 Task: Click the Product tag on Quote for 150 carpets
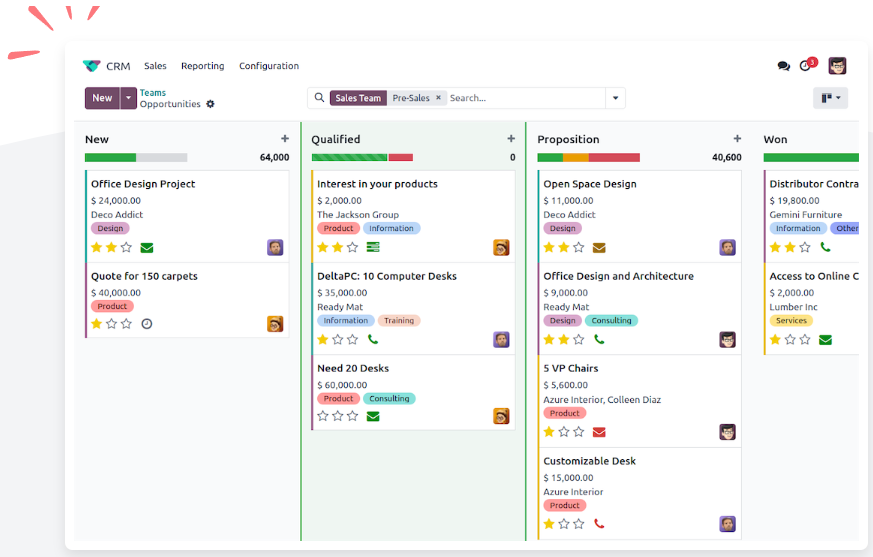click(x=112, y=306)
